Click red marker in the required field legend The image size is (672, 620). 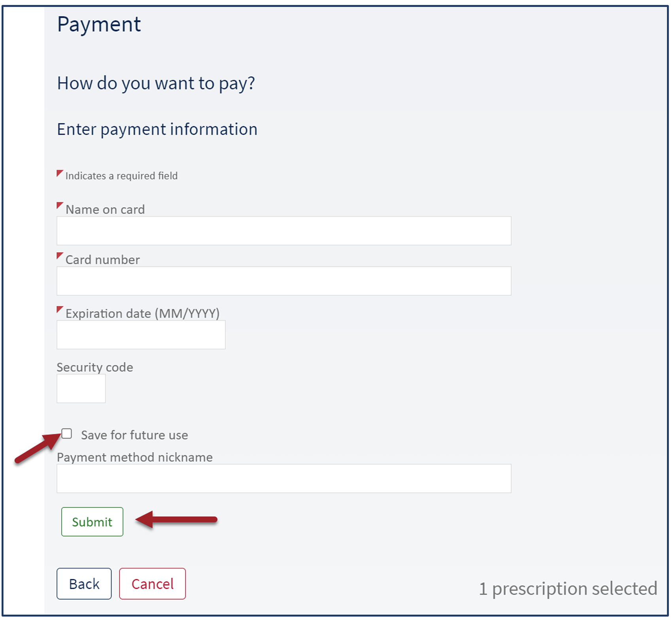[x=59, y=173]
